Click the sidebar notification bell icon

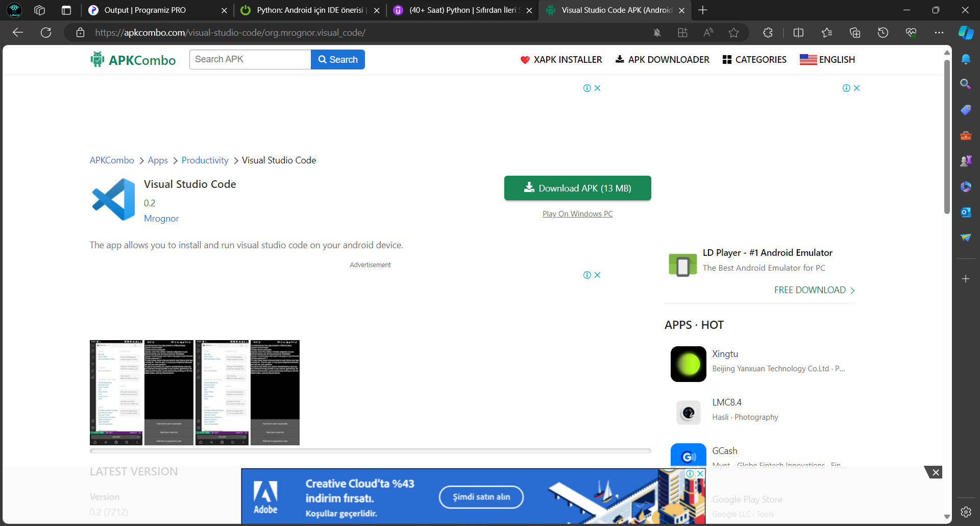pos(966,59)
